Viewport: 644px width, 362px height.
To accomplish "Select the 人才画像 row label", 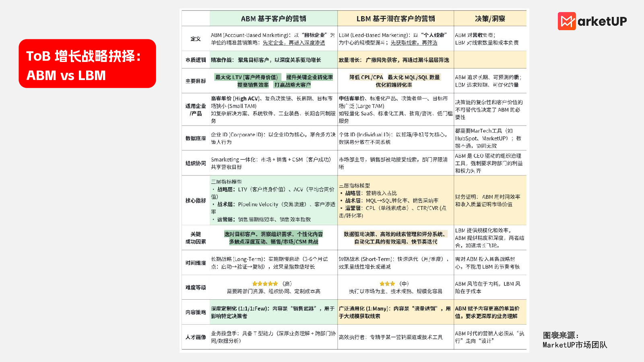I will click(196, 337).
